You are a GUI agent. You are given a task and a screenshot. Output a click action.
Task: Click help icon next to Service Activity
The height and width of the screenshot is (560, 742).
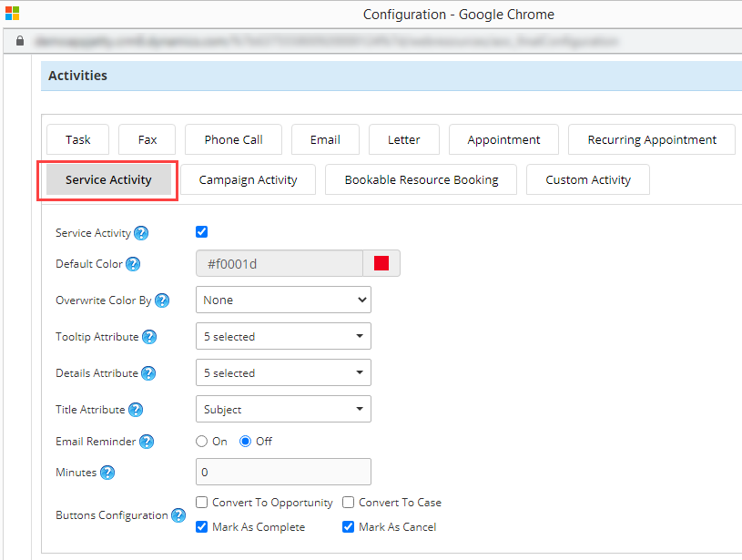click(x=141, y=233)
